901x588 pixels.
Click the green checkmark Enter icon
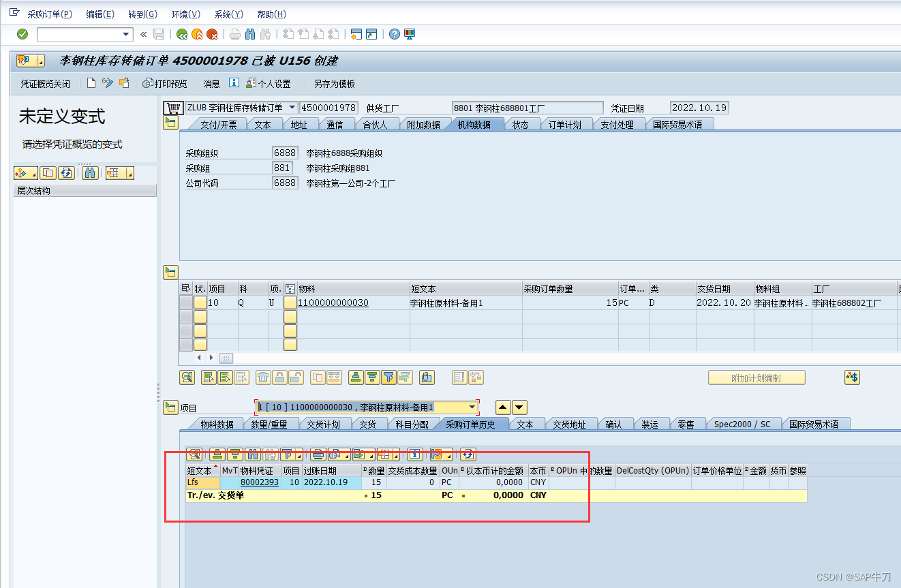pos(22,34)
